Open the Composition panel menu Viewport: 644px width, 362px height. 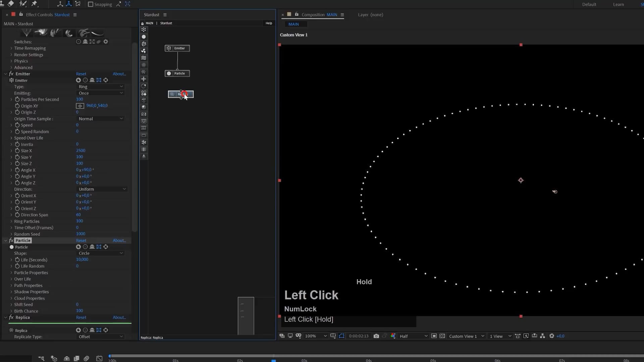click(342, 15)
